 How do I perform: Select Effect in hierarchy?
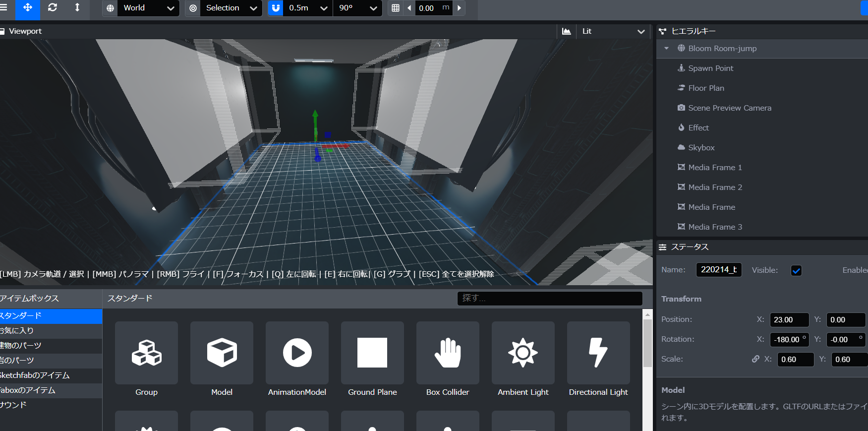(762, 128)
